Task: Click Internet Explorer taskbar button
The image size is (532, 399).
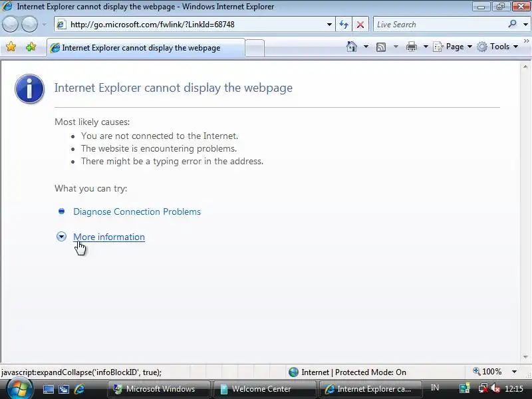Action: pyautogui.click(x=370, y=389)
